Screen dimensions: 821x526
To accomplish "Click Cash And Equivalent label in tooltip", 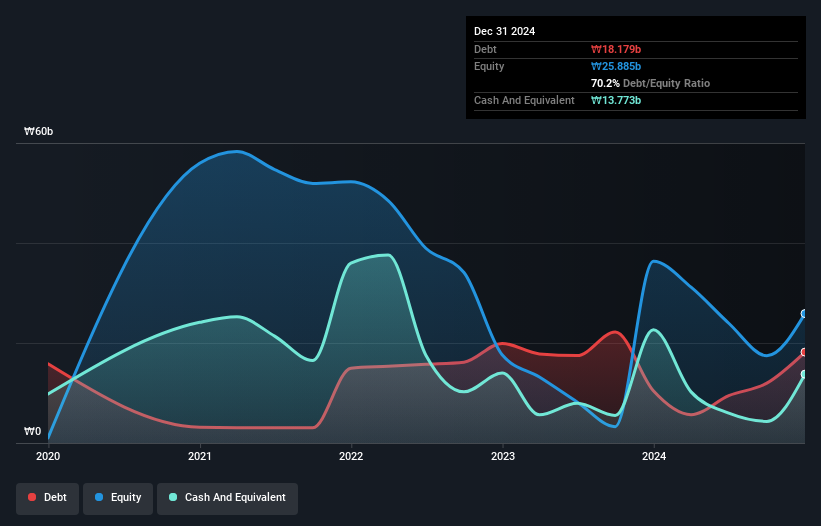I will click(524, 100).
